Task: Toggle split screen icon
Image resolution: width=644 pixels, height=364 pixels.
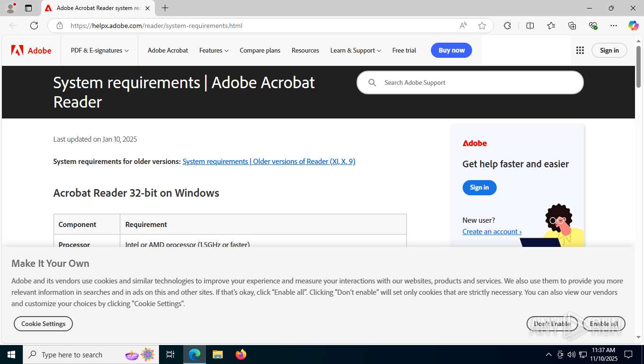Action: coord(530,26)
